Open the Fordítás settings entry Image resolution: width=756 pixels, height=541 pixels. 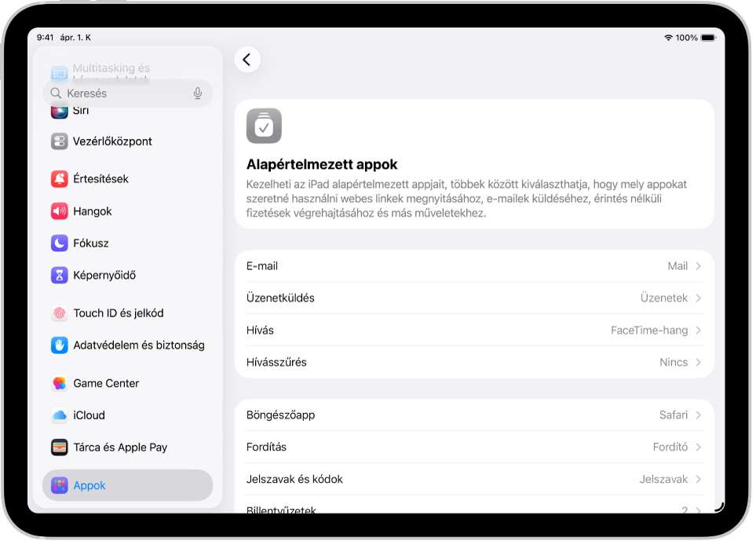[471, 447]
